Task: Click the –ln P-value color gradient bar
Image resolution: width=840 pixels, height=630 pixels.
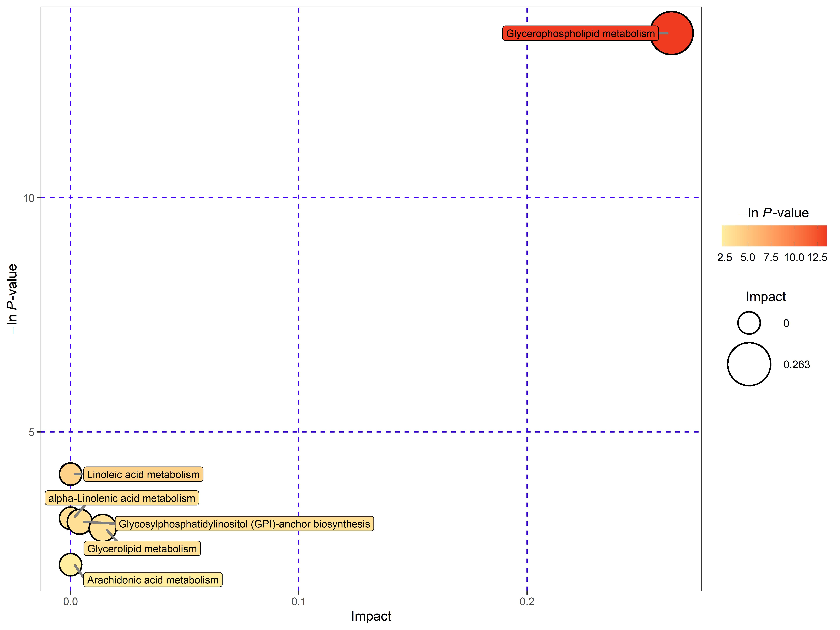Action: 774,236
